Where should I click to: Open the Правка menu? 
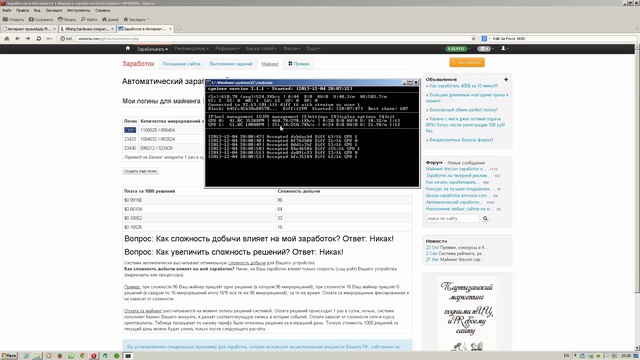pos(22,10)
